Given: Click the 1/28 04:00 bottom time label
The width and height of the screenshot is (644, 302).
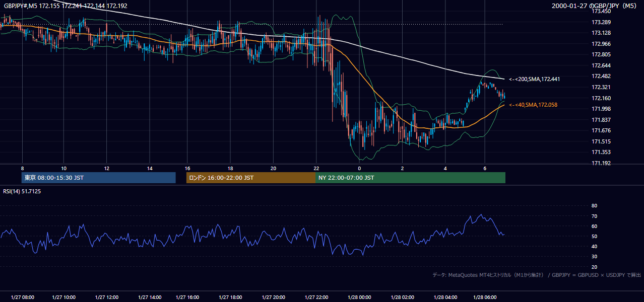Looking at the screenshot, I should pos(445,297).
